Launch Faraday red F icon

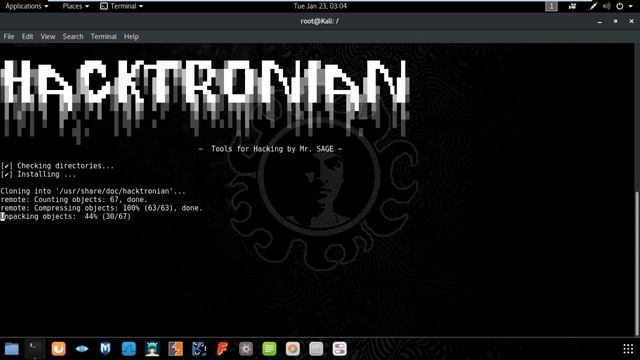pyautogui.click(x=222, y=349)
